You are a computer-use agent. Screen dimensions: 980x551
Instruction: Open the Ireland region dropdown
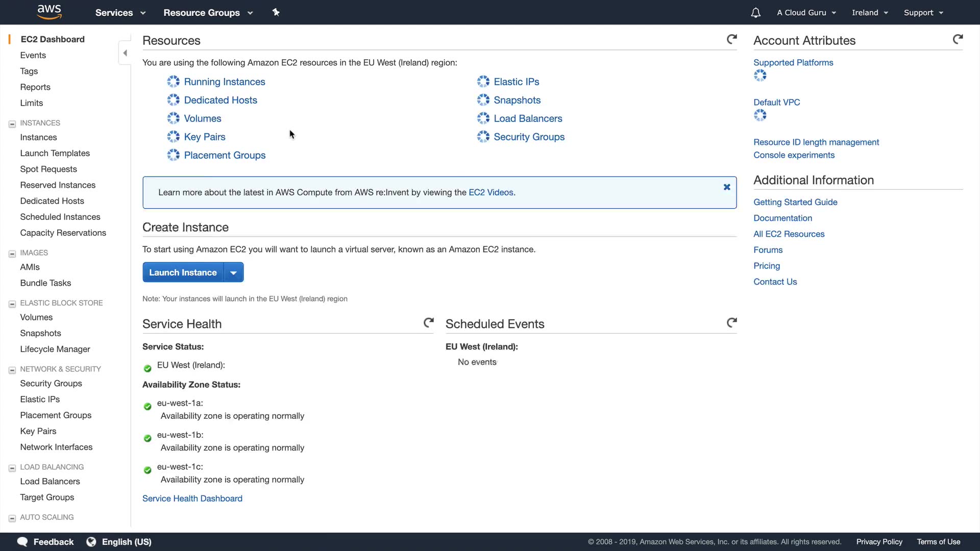pos(870,13)
